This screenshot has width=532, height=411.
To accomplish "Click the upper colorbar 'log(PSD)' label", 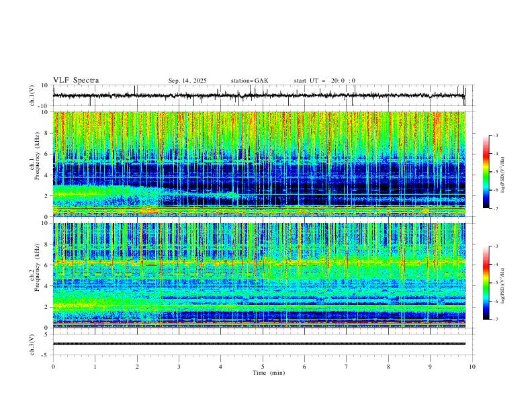I will pyautogui.click(x=503, y=175).
